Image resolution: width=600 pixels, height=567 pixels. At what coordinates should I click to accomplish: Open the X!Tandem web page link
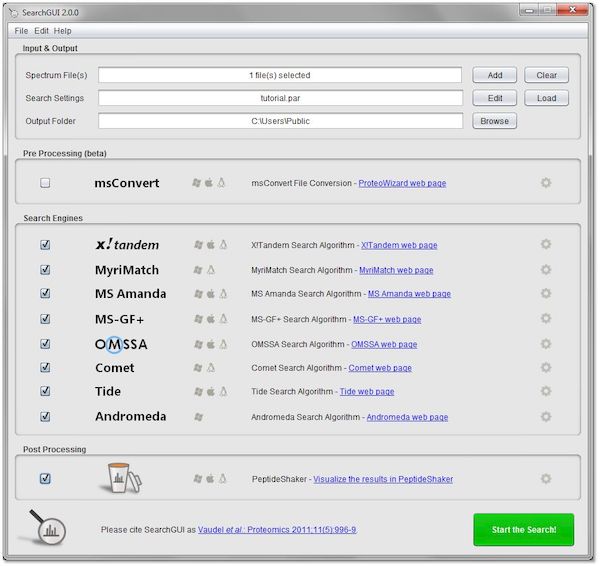(399, 245)
